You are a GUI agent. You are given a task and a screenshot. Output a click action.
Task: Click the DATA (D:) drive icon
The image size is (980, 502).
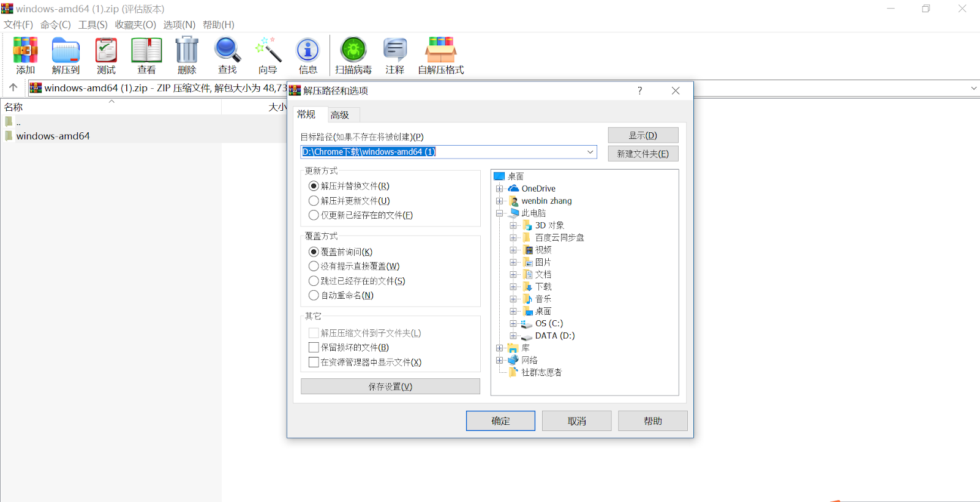[x=527, y=336]
